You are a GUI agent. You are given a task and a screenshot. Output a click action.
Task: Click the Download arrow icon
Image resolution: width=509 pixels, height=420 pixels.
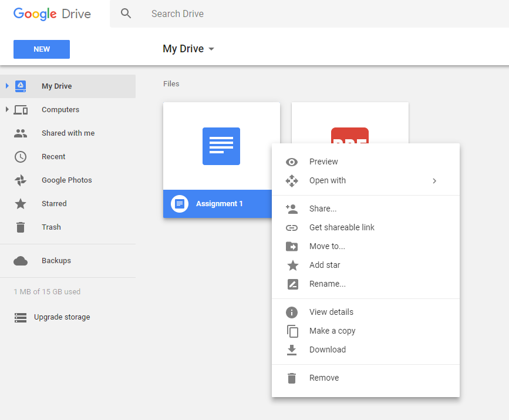[292, 350]
